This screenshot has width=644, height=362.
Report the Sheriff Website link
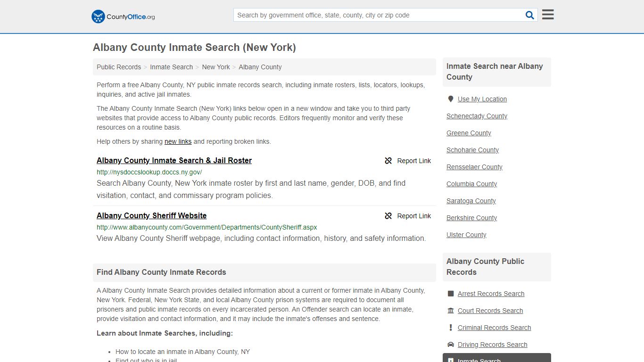point(408,216)
